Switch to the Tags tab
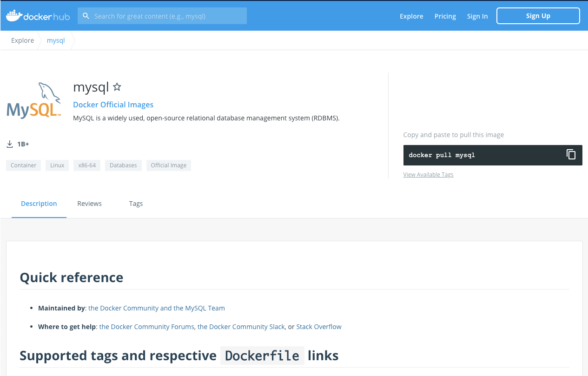Screen dimensions: 588x376 tap(136, 204)
